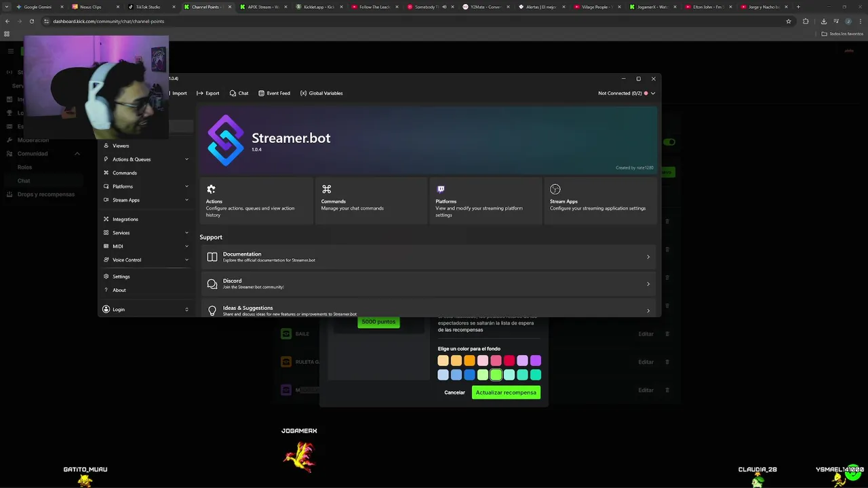Delete the RULETA reward with trash icon
The width and height of the screenshot is (868, 488).
667,362
